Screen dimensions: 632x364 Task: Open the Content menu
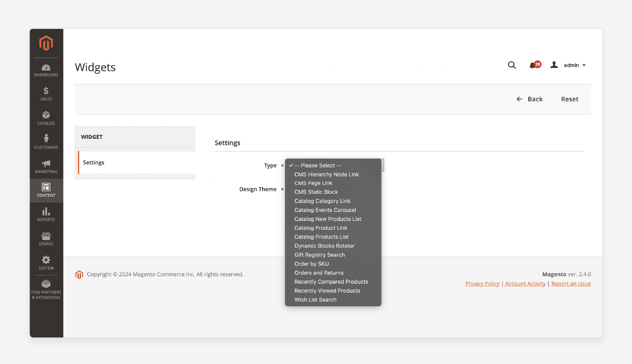[46, 190]
